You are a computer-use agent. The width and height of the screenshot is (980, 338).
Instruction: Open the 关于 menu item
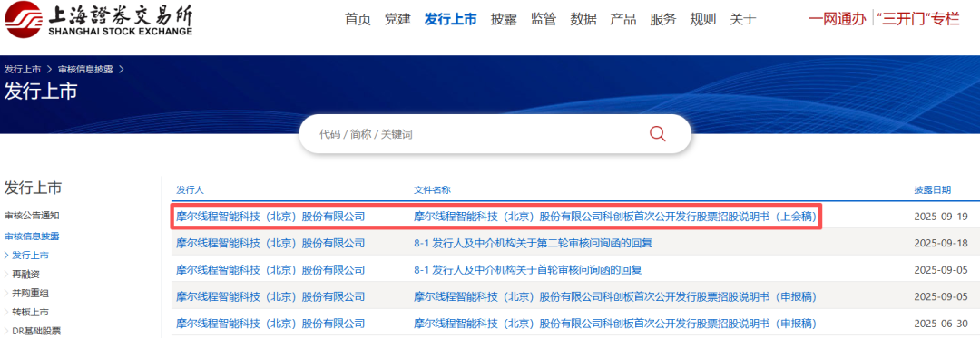tap(743, 19)
